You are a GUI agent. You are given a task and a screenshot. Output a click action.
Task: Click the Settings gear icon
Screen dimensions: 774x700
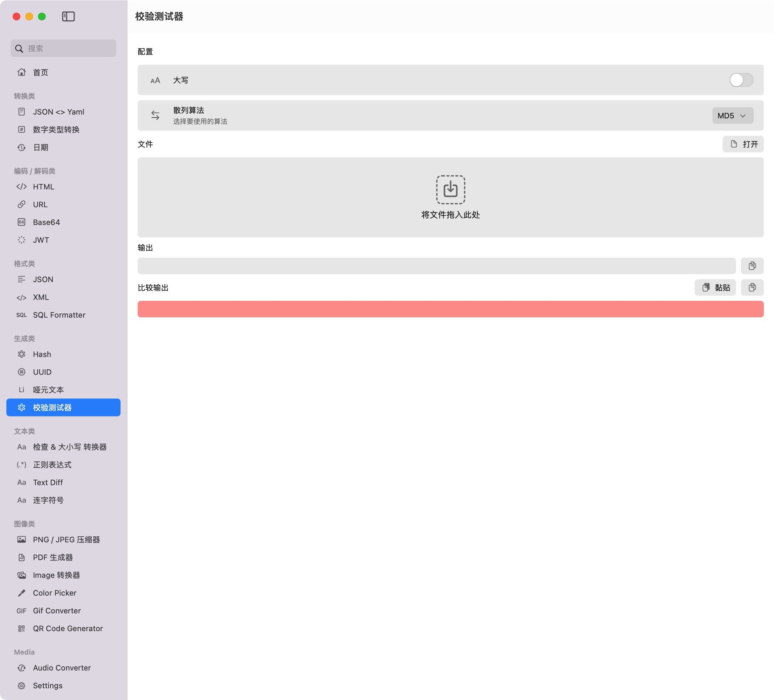21,686
